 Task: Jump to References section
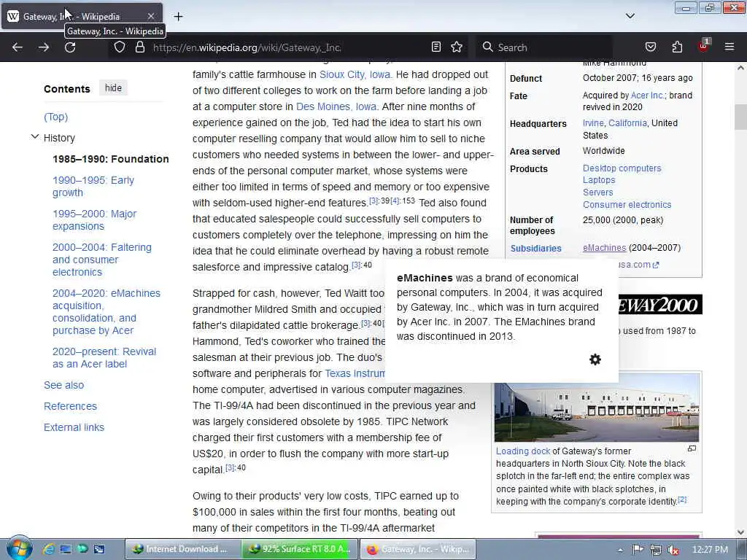click(x=70, y=406)
